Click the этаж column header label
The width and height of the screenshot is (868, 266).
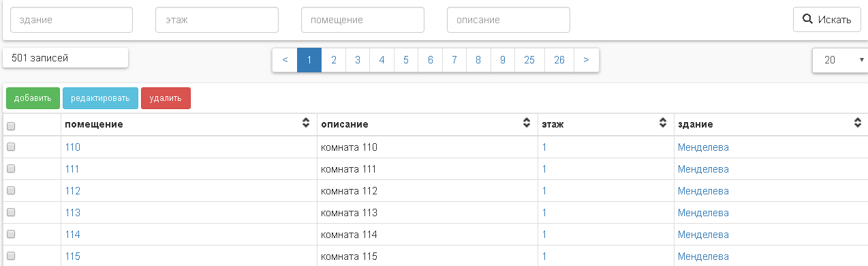tap(553, 124)
